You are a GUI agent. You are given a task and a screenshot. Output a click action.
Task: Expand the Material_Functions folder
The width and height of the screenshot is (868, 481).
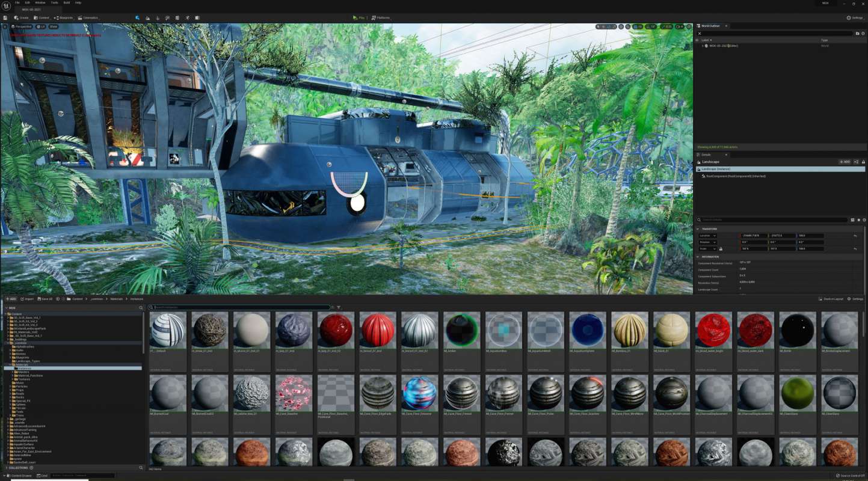pos(13,375)
